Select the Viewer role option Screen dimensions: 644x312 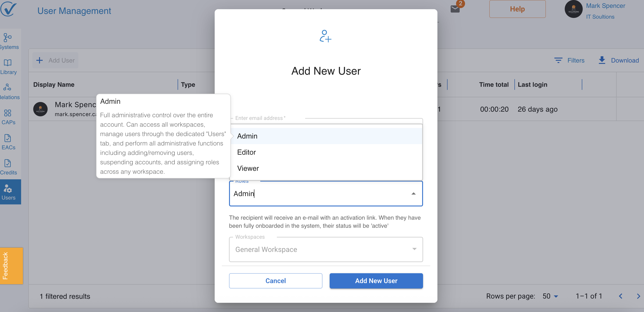click(x=248, y=169)
